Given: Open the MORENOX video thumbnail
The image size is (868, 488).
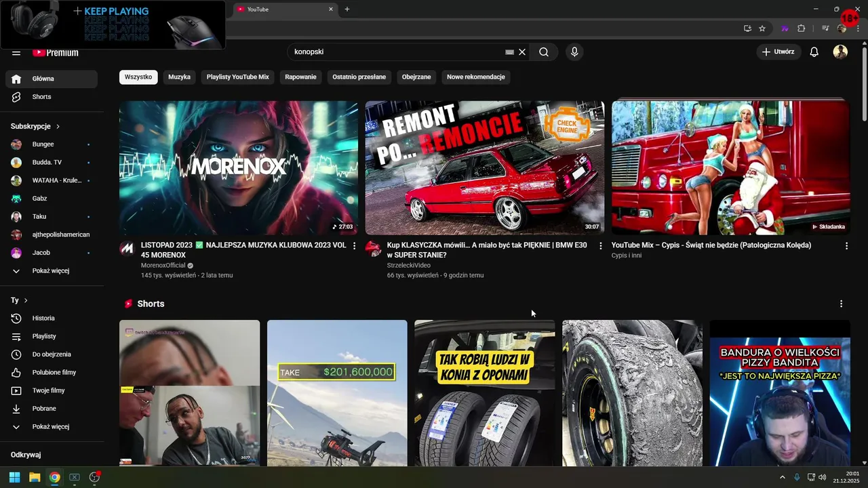Looking at the screenshot, I should pyautogui.click(x=239, y=167).
